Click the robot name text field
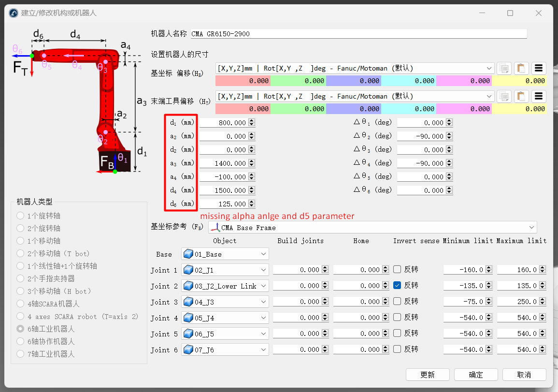Screen dimensions: 558x392 [x=358, y=34]
